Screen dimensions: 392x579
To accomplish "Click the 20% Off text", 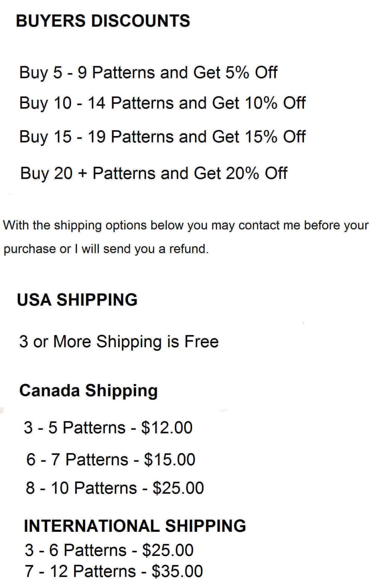I will pyautogui.click(x=257, y=173).
